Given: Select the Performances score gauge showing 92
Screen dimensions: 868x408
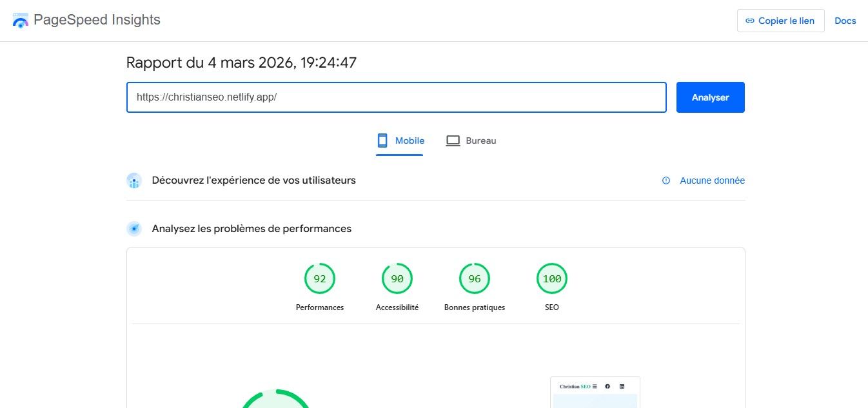Looking at the screenshot, I should click(x=320, y=279).
